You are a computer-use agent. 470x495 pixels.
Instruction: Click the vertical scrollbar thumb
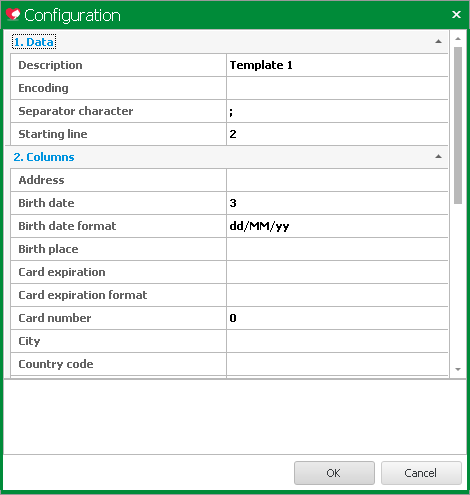coord(458,125)
